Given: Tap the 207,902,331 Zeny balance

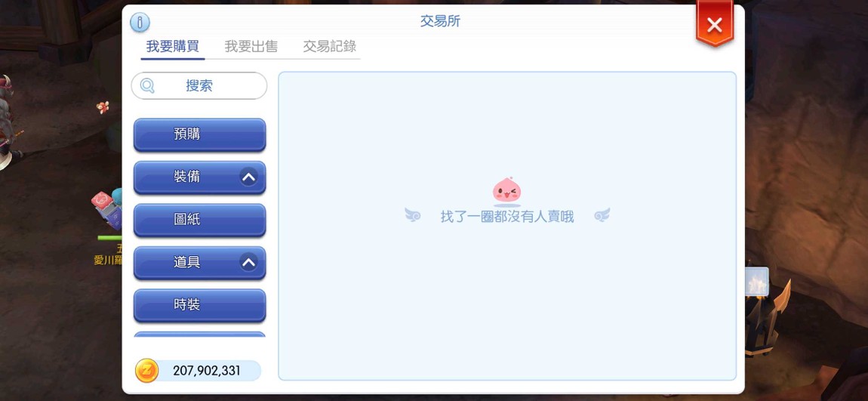Looking at the screenshot, I should [207, 371].
